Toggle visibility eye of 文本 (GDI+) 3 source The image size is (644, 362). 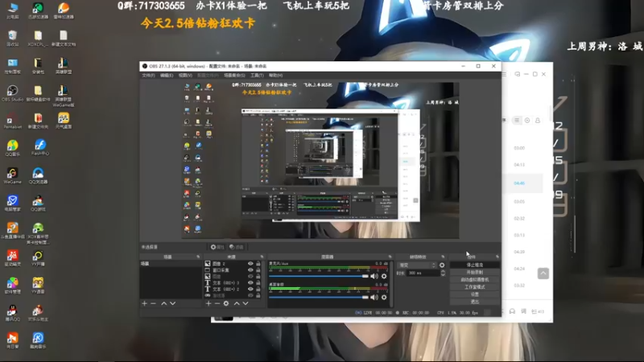pos(250,283)
